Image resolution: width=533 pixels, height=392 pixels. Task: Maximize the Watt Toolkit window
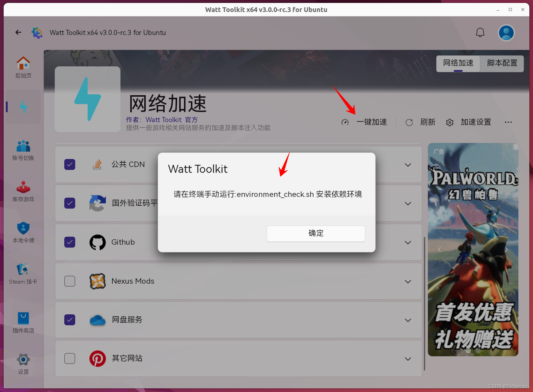pyautogui.click(x=510, y=10)
